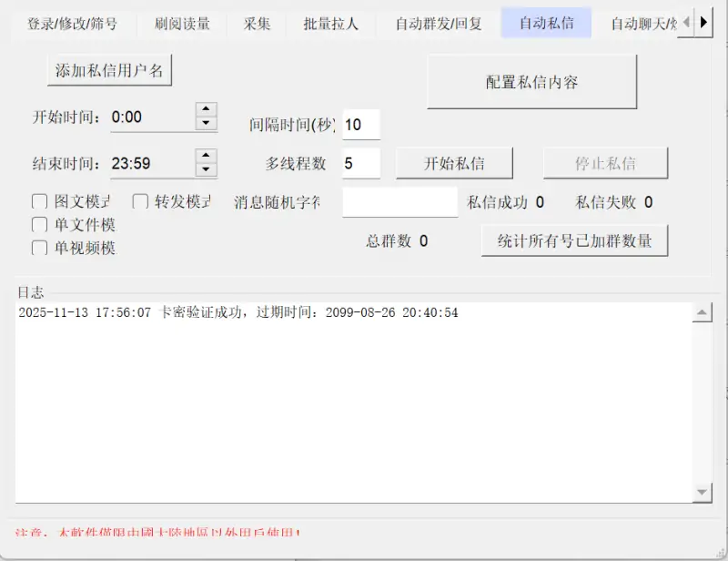
Task: Enable the 图文模式 checkbox
Action: pyautogui.click(x=39, y=200)
